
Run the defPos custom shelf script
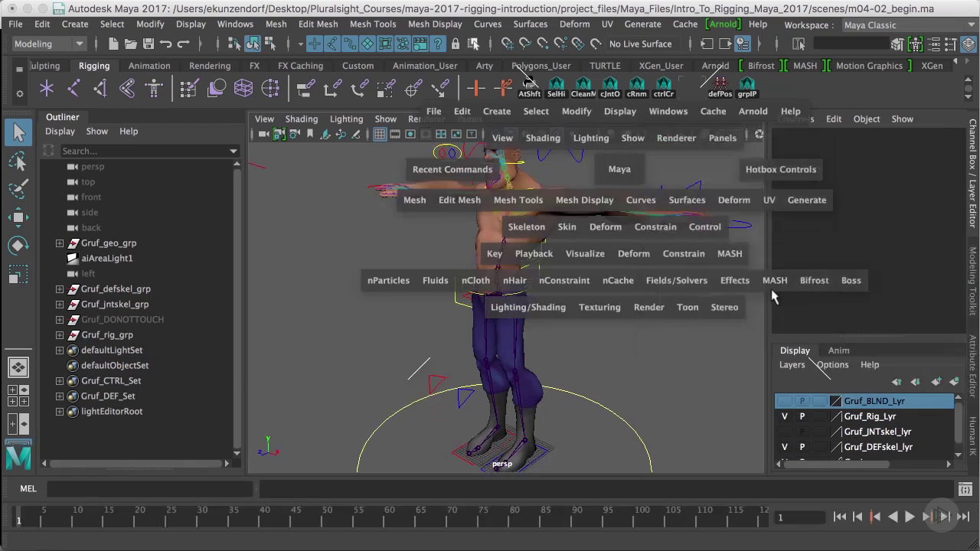(x=720, y=87)
